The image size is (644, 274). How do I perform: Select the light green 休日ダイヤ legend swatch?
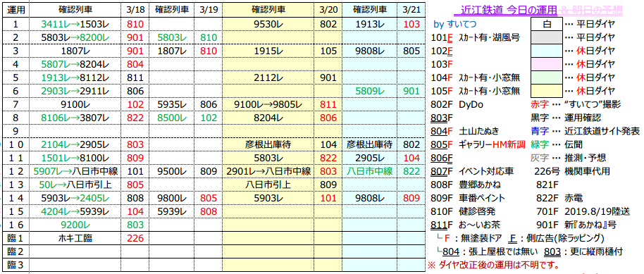coord(547,77)
